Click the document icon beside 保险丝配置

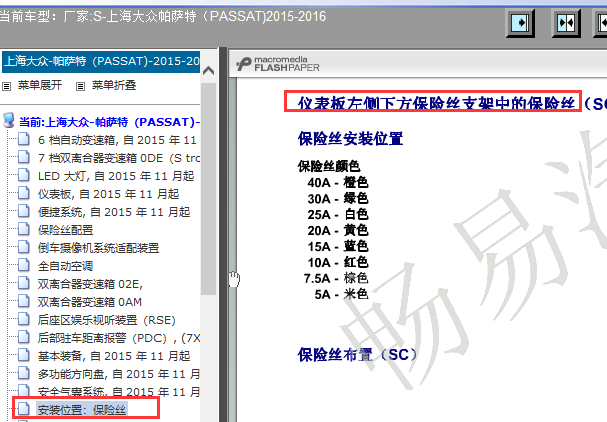click(24, 229)
